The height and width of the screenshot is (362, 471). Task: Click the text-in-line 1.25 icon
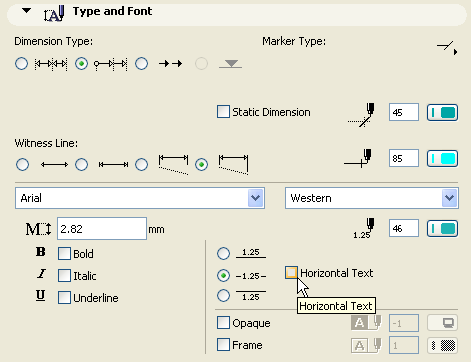251,276
